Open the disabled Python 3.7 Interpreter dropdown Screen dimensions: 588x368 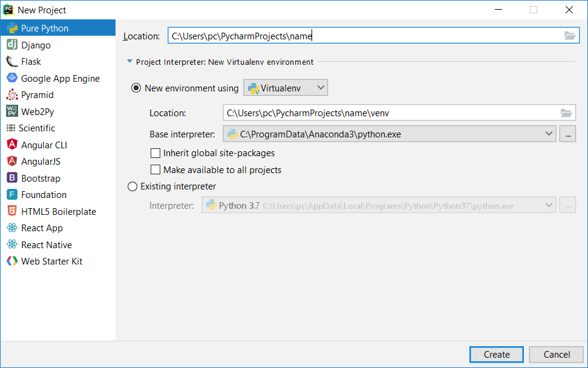[x=379, y=206]
